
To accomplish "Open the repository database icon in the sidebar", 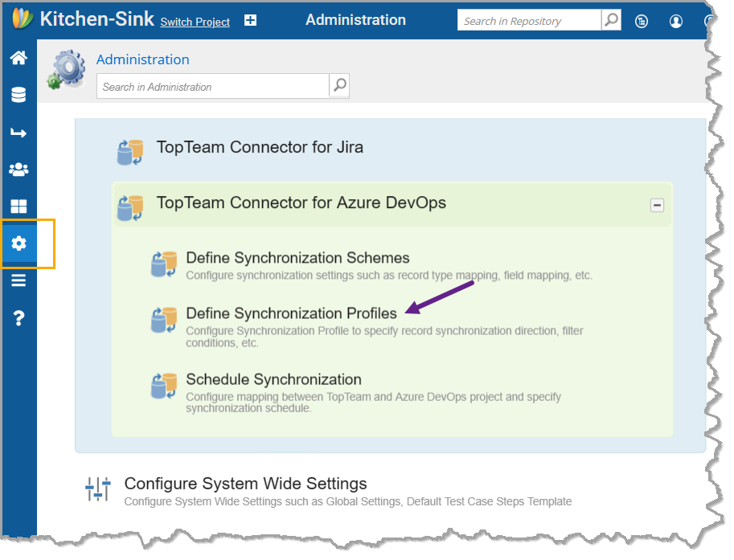I will (x=18, y=95).
